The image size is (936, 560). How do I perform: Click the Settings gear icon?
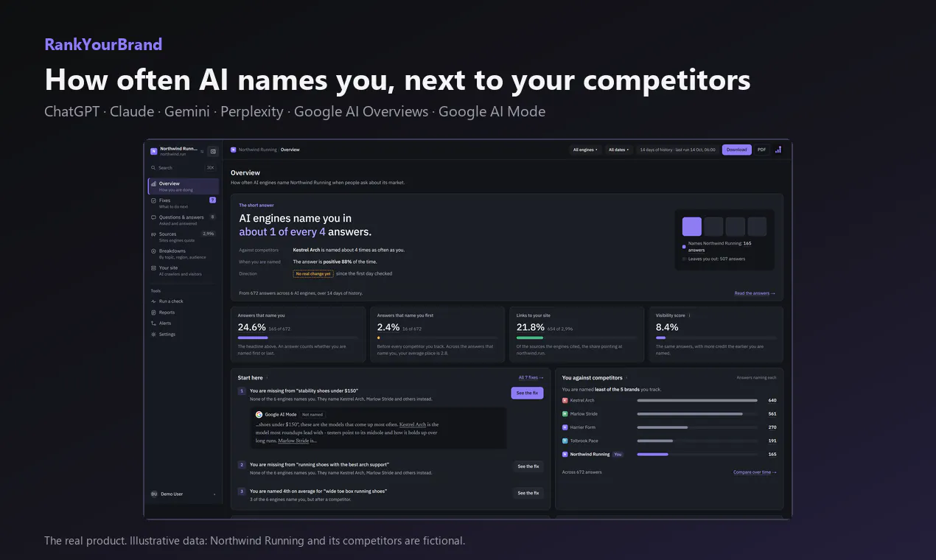coord(153,335)
